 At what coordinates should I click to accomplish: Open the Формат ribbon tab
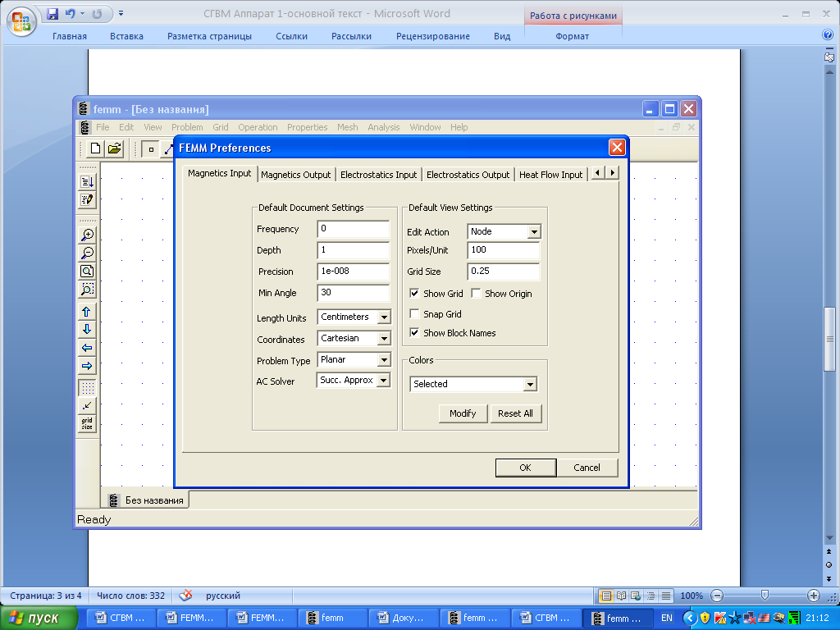click(572, 36)
